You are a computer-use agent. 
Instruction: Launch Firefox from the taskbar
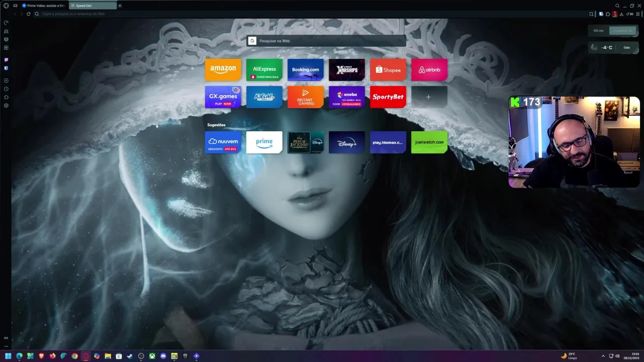pyautogui.click(x=52, y=356)
